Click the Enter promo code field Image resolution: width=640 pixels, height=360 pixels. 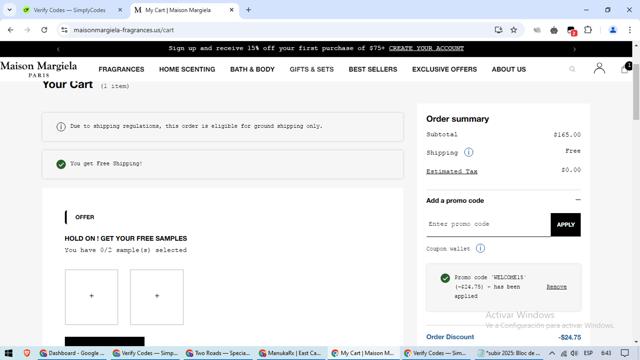pos(488,224)
